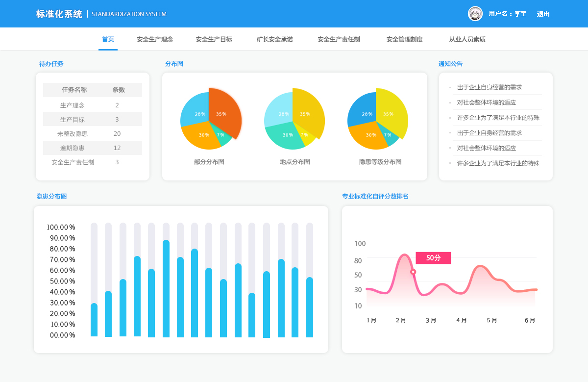Click the 通知公告 section heading
This screenshot has width=588, height=382.
point(450,64)
